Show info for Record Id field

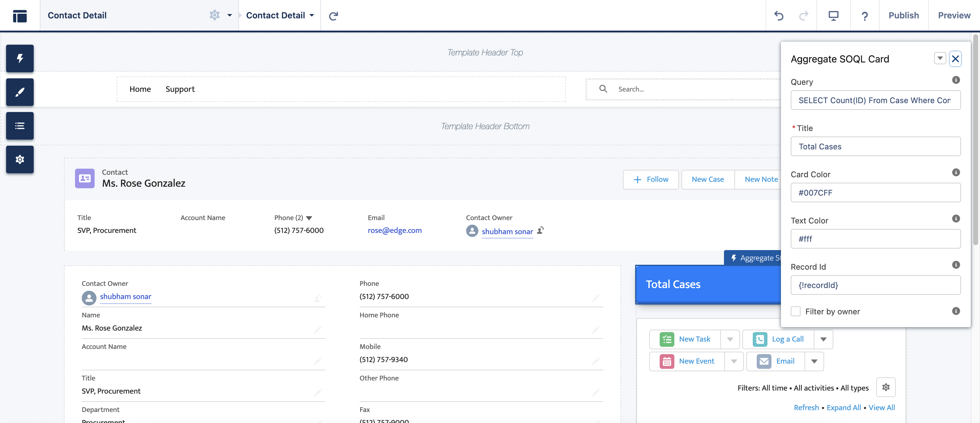point(956,264)
